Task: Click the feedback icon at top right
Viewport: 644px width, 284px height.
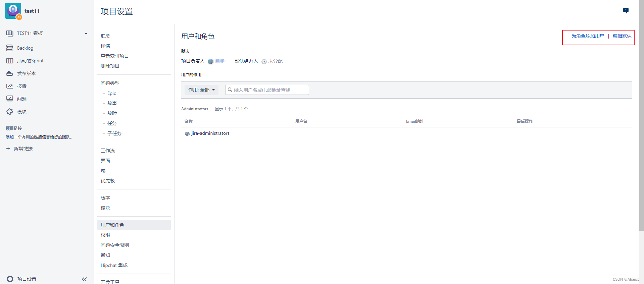Action: (626, 11)
